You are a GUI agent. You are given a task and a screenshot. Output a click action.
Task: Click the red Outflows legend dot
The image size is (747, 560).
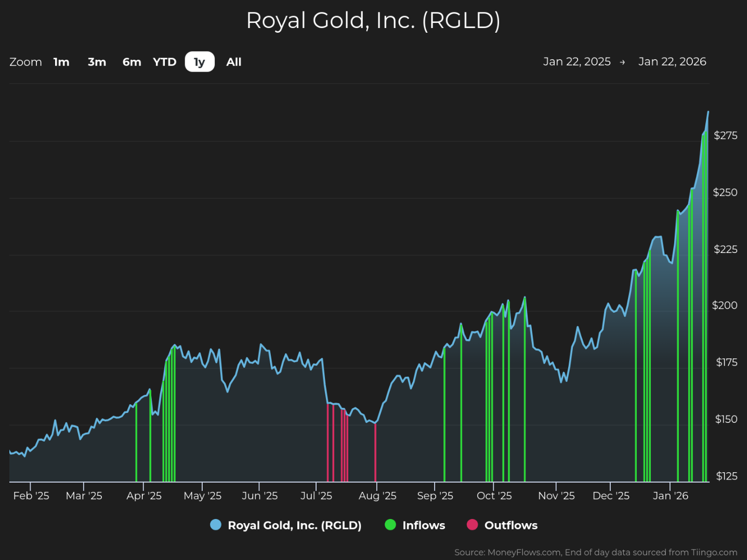[472, 525]
